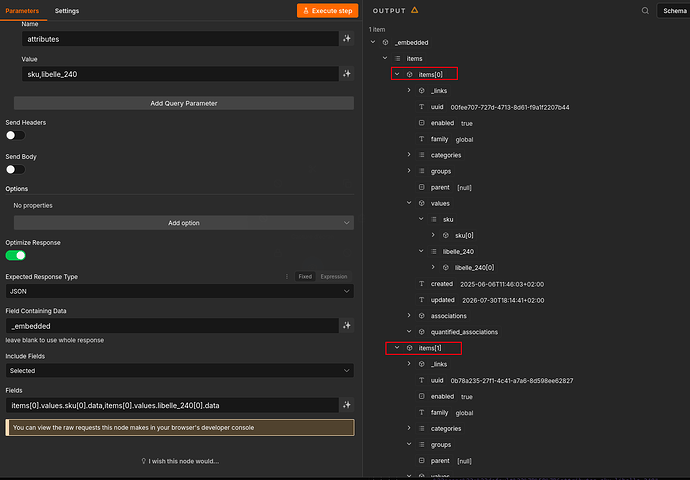
Task: Collapse the items[1] node
Action: click(x=397, y=348)
